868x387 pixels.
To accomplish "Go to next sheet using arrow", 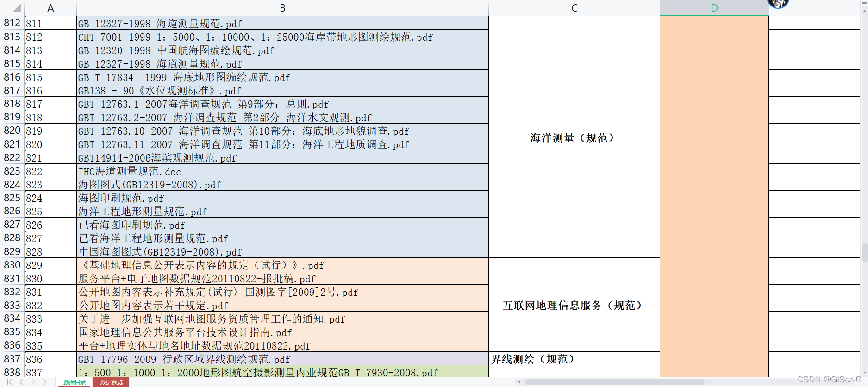I will pyautogui.click(x=33, y=382).
